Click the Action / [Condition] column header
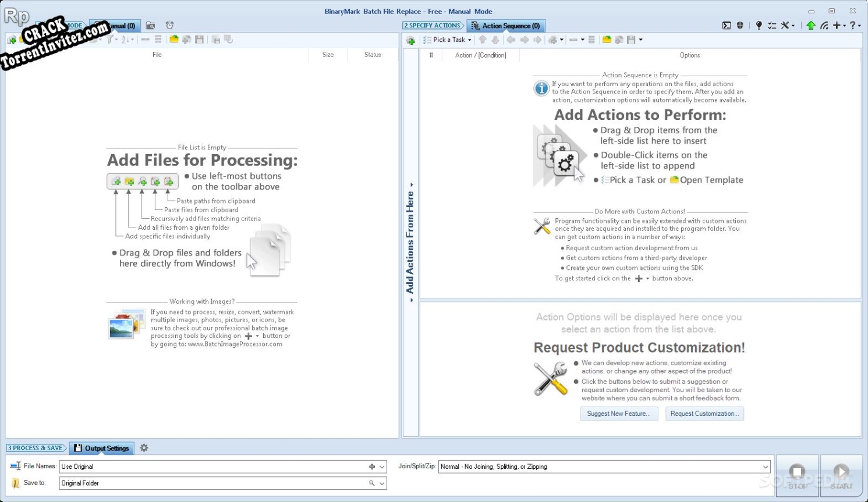Image resolution: width=868 pixels, height=502 pixels. 480,55
